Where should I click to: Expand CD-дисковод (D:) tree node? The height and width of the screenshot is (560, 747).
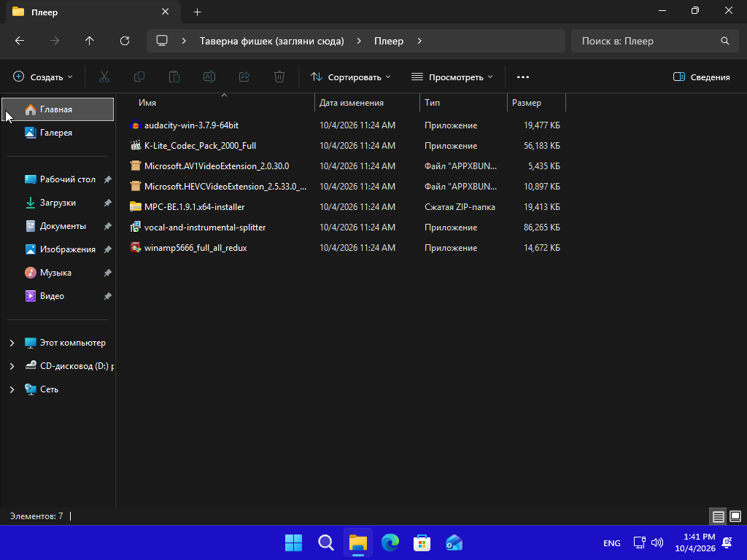click(12, 366)
